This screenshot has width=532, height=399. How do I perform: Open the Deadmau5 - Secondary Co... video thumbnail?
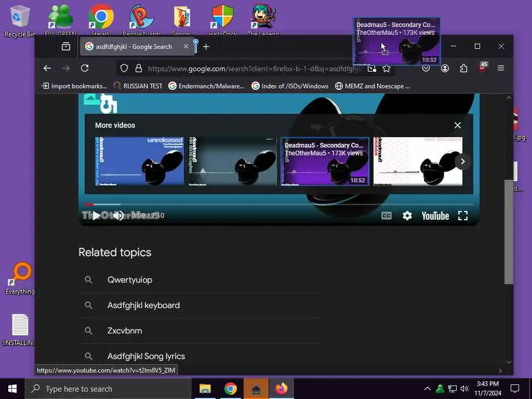tap(325, 161)
